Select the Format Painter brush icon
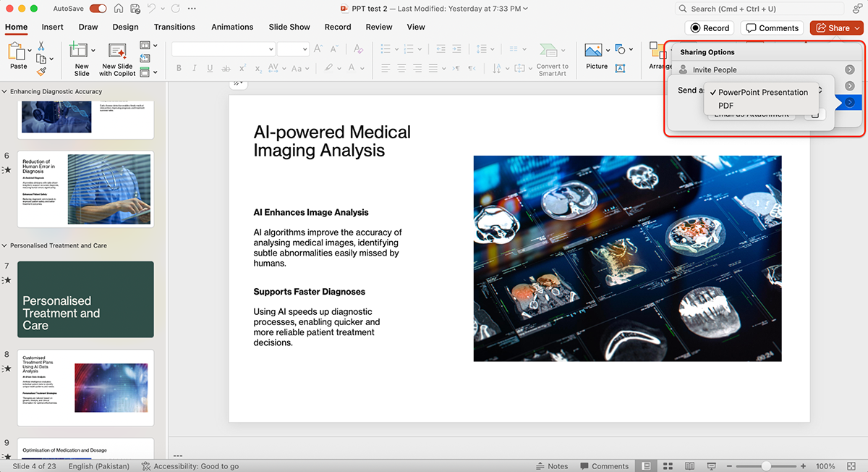This screenshot has height=472, width=868. [x=41, y=72]
